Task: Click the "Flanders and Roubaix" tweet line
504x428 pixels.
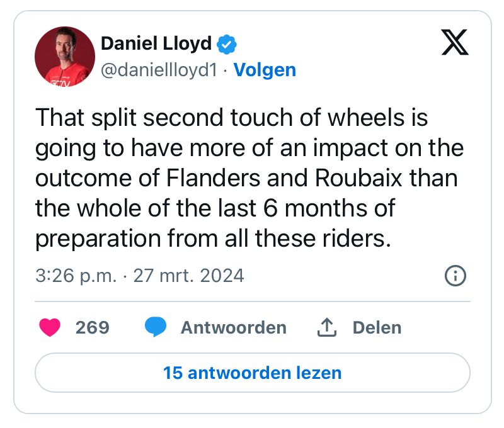Action: [246, 179]
